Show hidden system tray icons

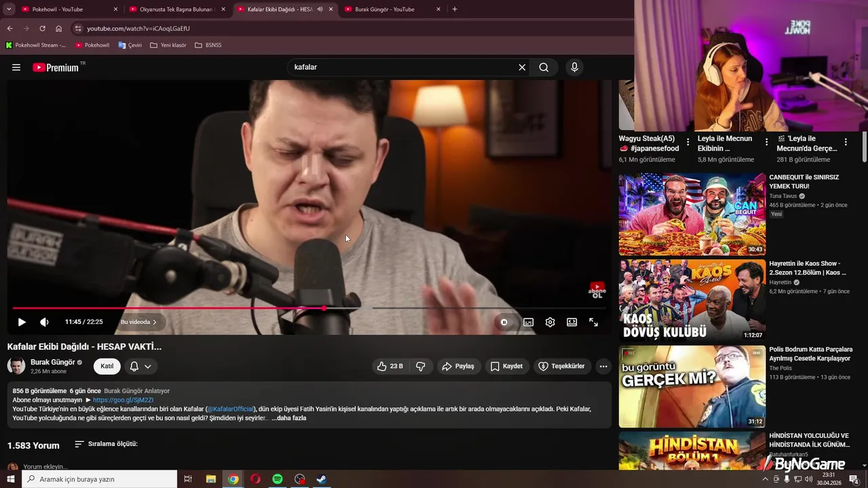point(766,479)
